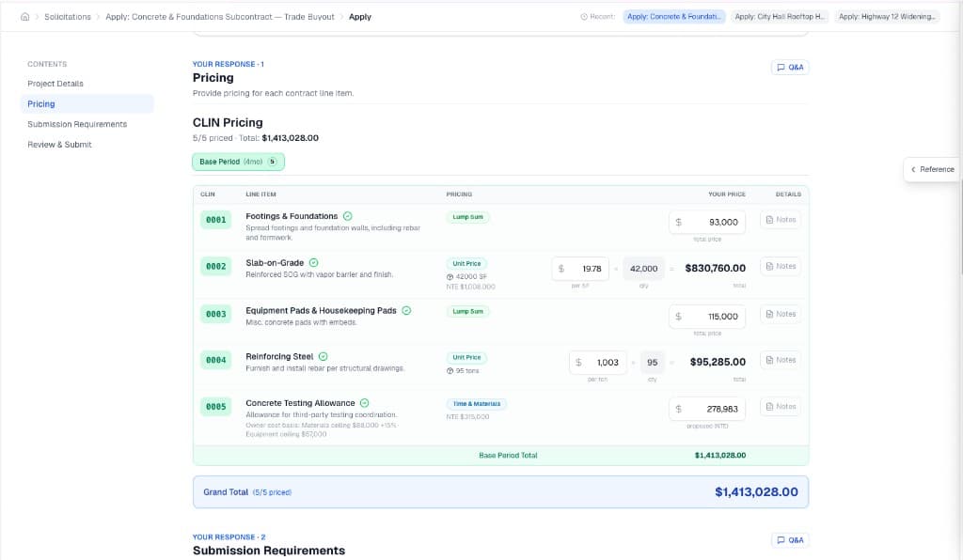Open Q&A for Submission Requirements section
963x560 pixels.
click(x=790, y=539)
